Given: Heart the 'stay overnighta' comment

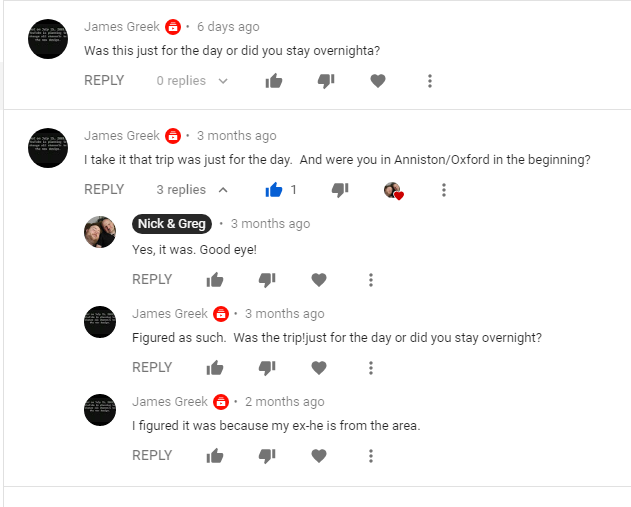Looking at the screenshot, I should [x=378, y=81].
